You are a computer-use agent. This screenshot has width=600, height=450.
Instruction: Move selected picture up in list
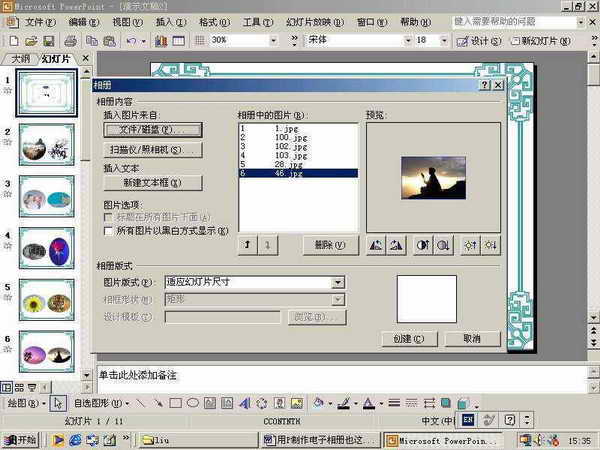(x=247, y=245)
